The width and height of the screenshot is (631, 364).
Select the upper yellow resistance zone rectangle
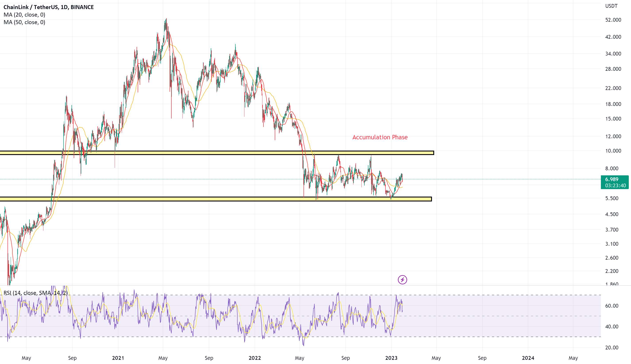pyautogui.click(x=217, y=153)
